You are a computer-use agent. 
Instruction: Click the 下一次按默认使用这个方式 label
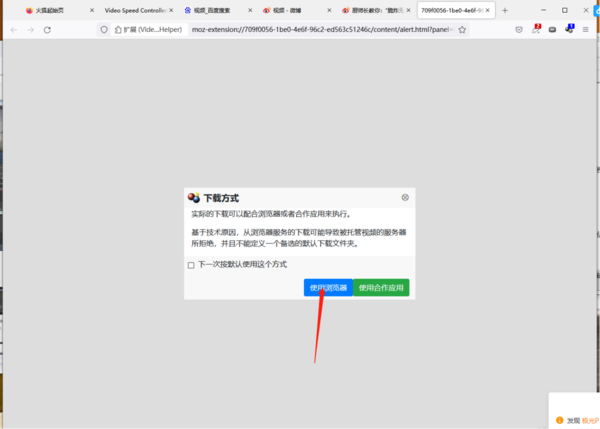coord(242,264)
